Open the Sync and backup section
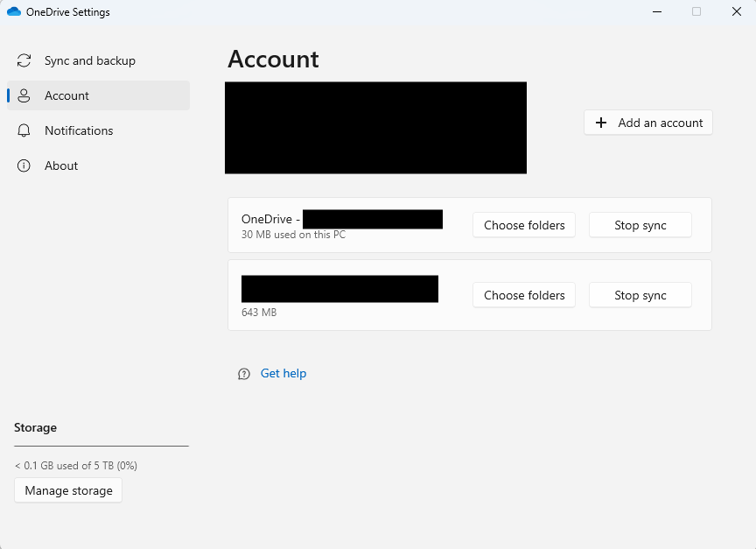Image resolution: width=756 pixels, height=549 pixels. [98, 60]
